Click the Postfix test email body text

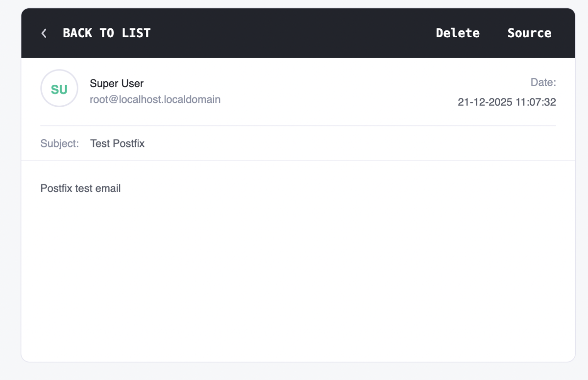click(x=80, y=189)
